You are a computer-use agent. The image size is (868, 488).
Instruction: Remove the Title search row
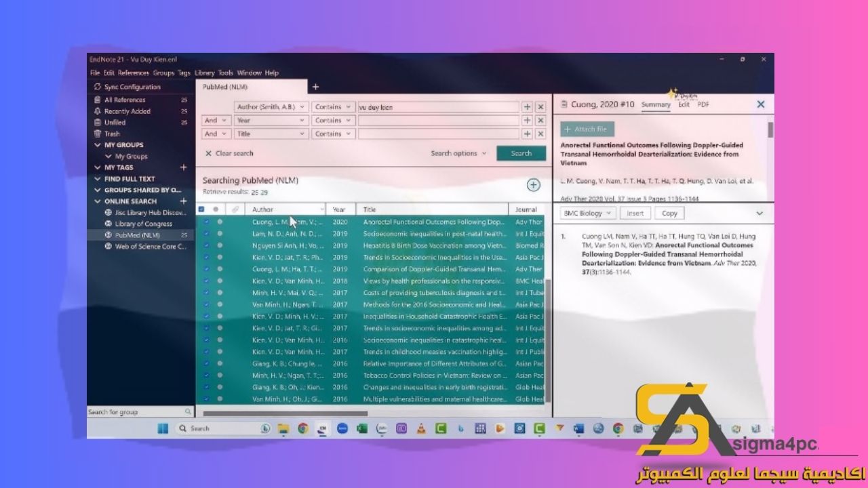coord(540,134)
